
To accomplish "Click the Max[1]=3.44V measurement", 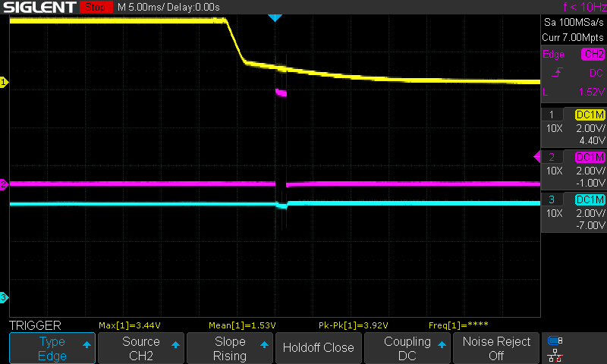I will [130, 325].
